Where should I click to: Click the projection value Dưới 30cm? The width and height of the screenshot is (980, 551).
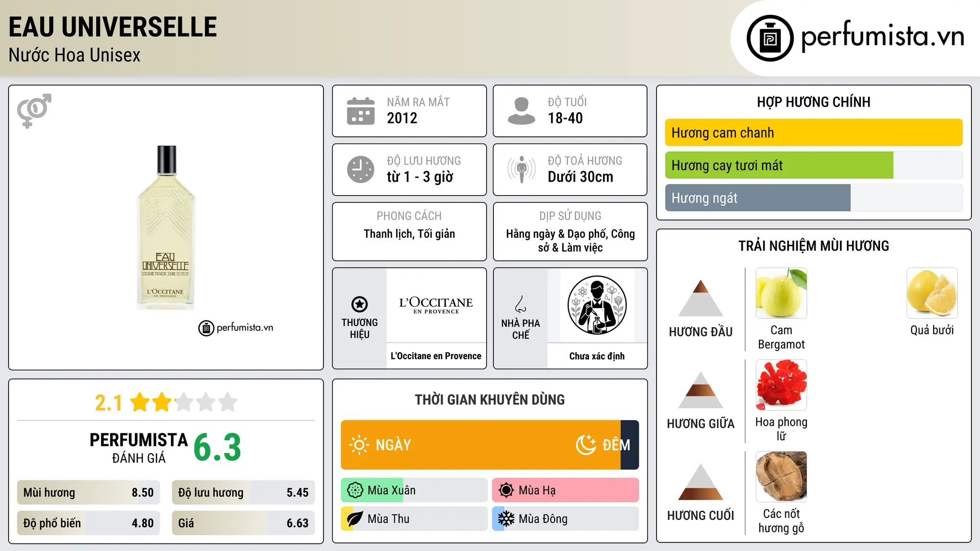[x=580, y=177]
